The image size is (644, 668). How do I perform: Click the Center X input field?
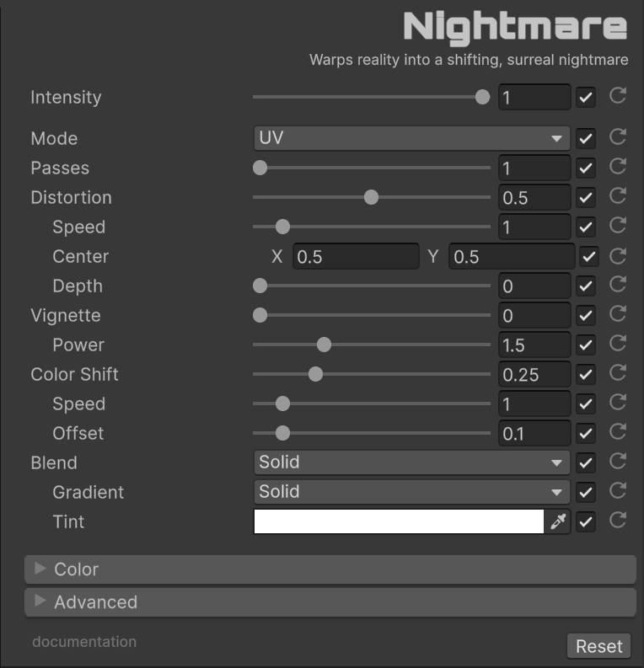coord(356,256)
